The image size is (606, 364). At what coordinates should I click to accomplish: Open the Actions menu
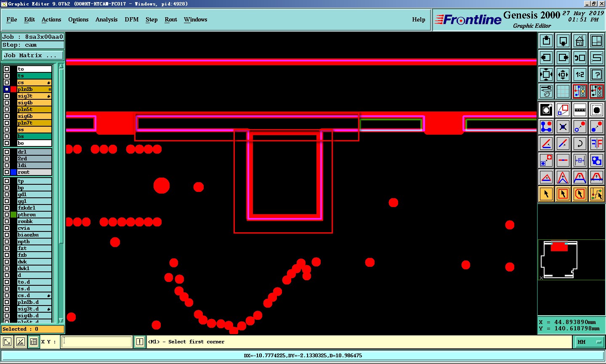click(51, 19)
